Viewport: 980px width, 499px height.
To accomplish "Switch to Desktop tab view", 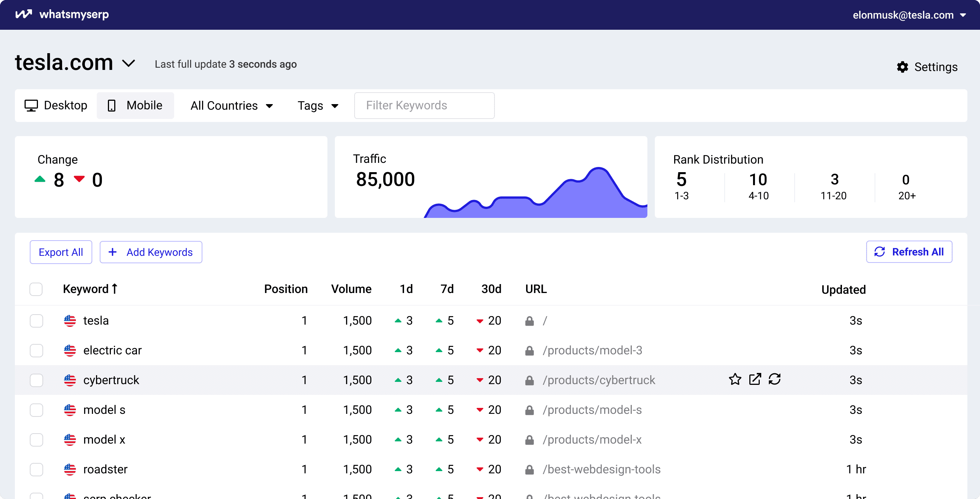I will click(x=56, y=105).
